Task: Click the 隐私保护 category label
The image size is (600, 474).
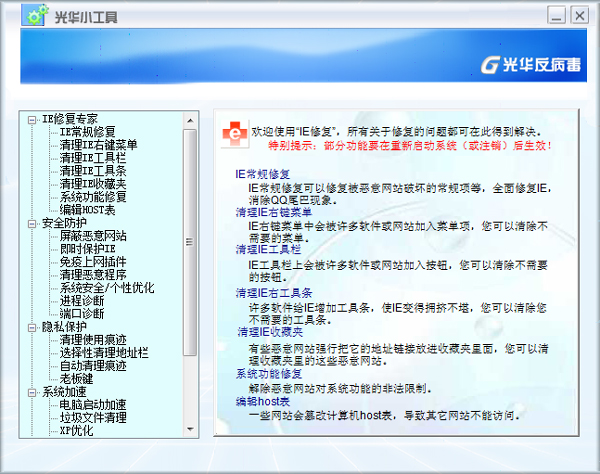Action: pyautogui.click(x=64, y=327)
